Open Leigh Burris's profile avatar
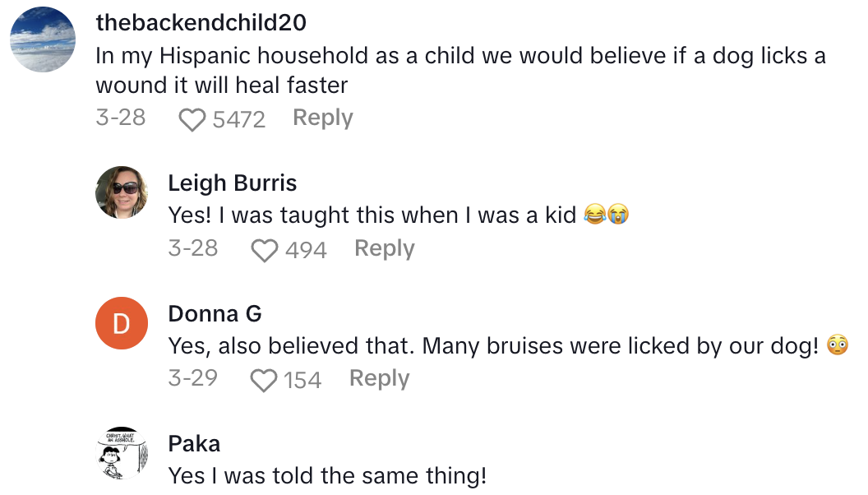The width and height of the screenshot is (868, 495). click(122, 192)
